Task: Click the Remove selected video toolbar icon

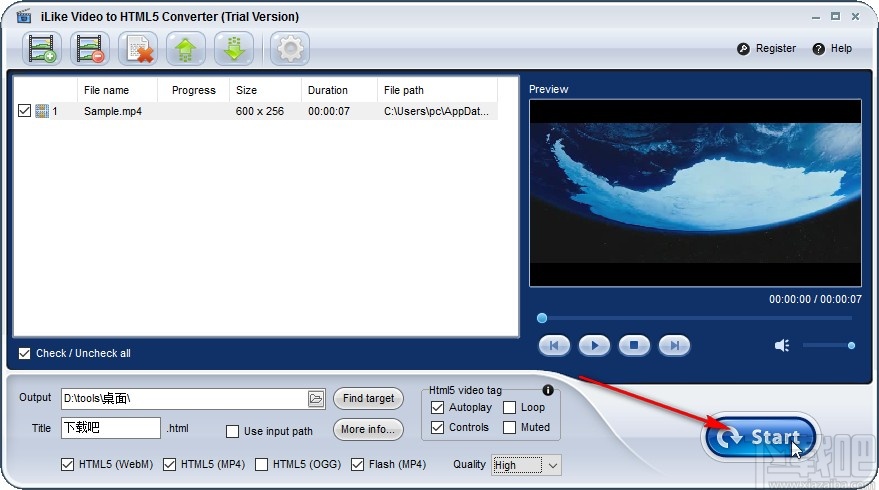Action: pyautogui.click(x=90, y=49)
